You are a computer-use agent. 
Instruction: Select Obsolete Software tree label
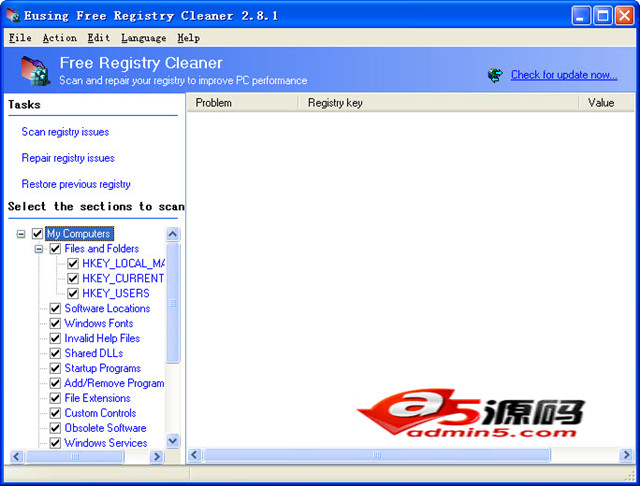(x=105, y=428)
